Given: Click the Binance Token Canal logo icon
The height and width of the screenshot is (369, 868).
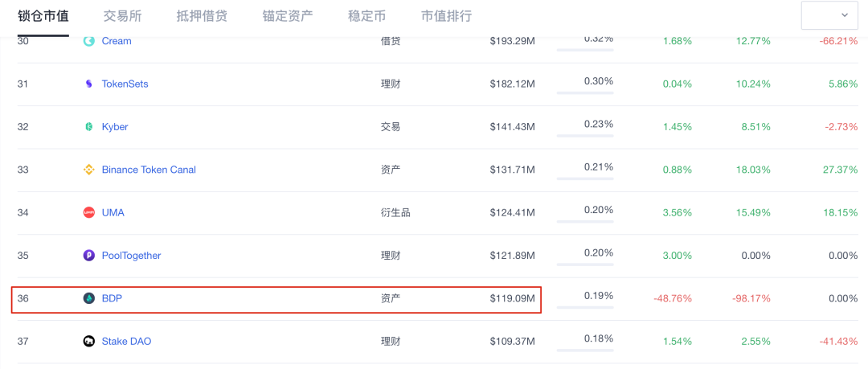Looking at the screenshot, I should coord(89,170).
